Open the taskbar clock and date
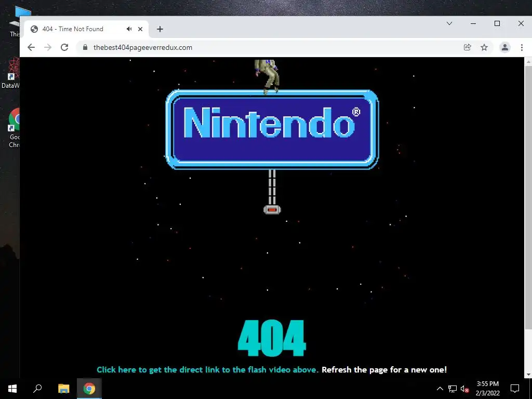 pos(487,389)
